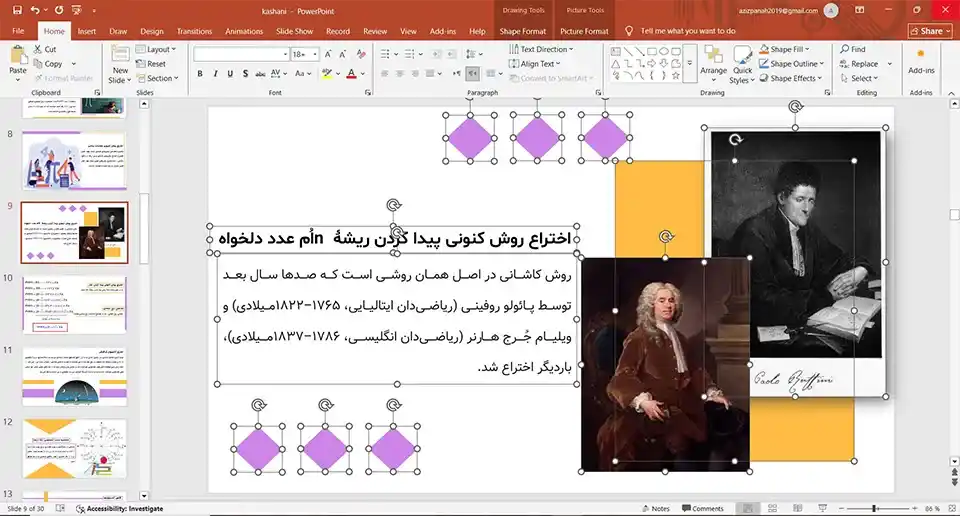This screenshot has width=960, height=516.
Task: Select the triangle shape in shapes gallery
Action: point(615,64)
